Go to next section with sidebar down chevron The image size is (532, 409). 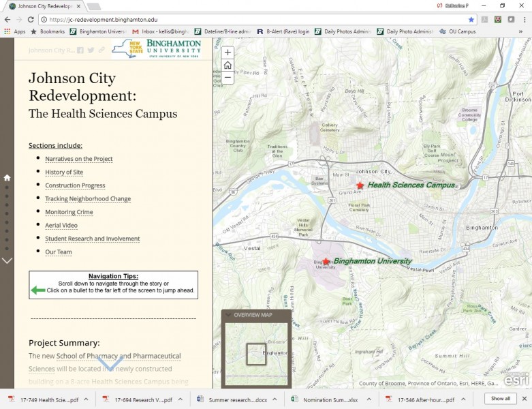pos(7,260)
